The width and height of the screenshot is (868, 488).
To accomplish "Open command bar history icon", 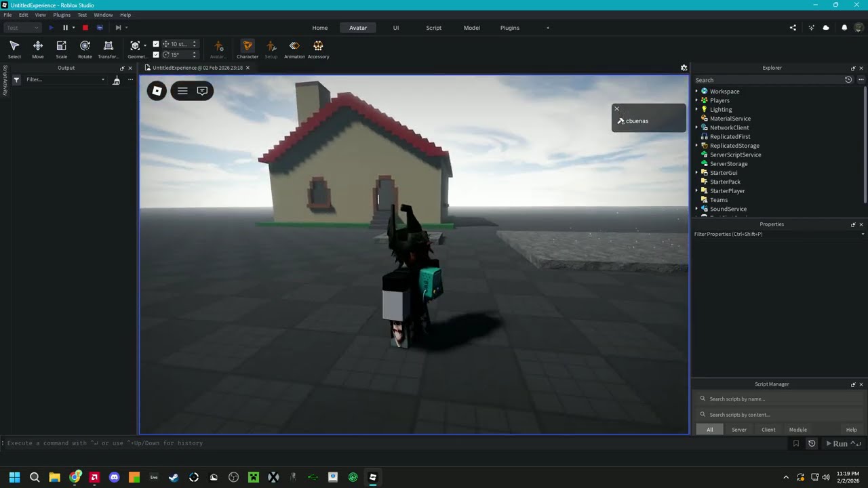I will pyautogui.click(x=812, y=443).
